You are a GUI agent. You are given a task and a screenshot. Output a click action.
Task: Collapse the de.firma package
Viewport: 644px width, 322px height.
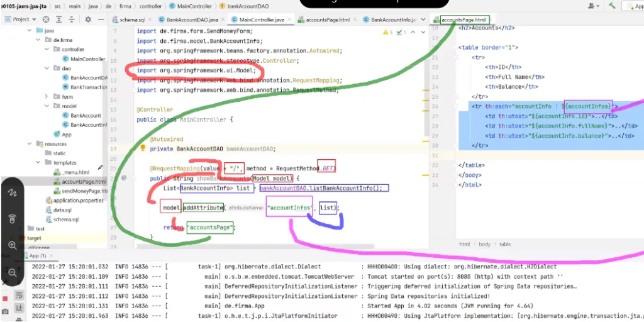pos(38,40)
